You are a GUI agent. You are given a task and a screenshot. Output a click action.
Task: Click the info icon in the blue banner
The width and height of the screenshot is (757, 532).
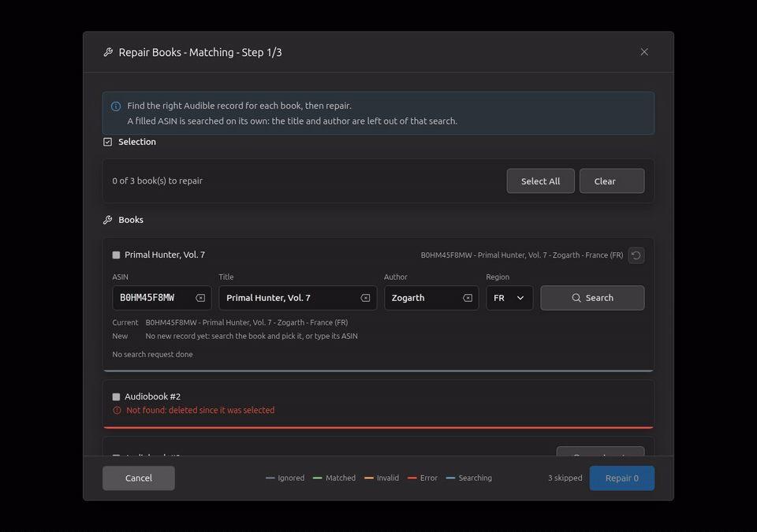point(116,106)
